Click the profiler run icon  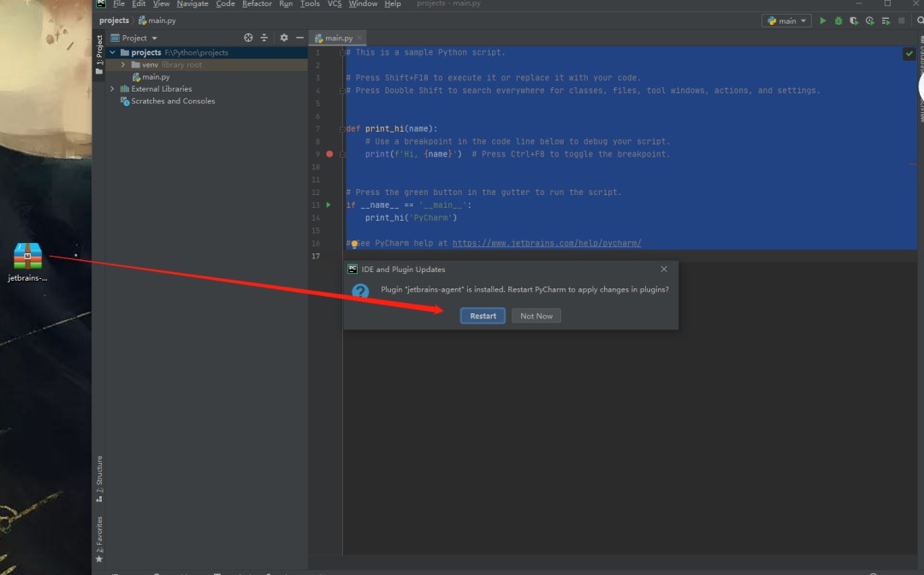point(869,20)
